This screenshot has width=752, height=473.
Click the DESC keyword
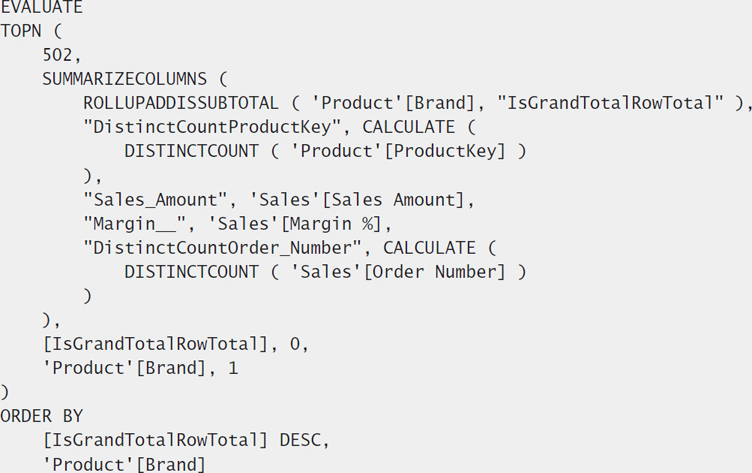[300, 440]
